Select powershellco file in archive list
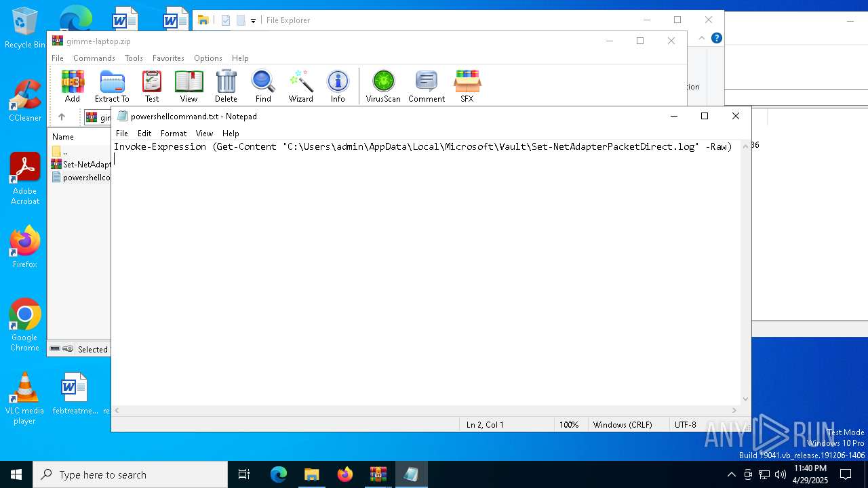This screenshot has height=488, width=868. (x=80, y=178)
